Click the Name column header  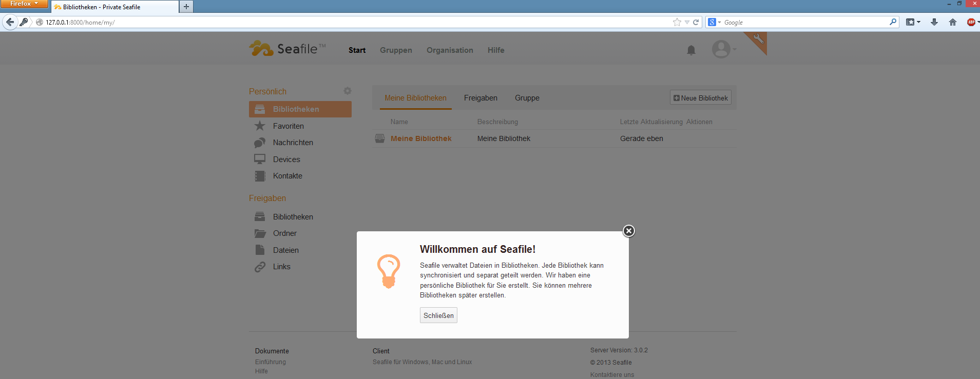click(x=399, y=122)
